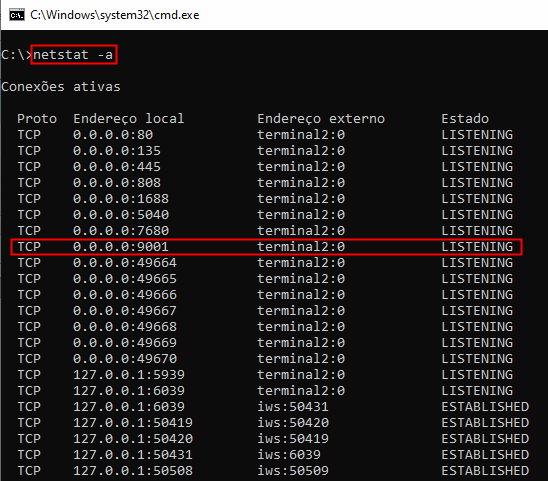The height and width of the screenshot is (481, 548).
Task: Click LISTENING state on the 9001 row
Action: (477, 247)
